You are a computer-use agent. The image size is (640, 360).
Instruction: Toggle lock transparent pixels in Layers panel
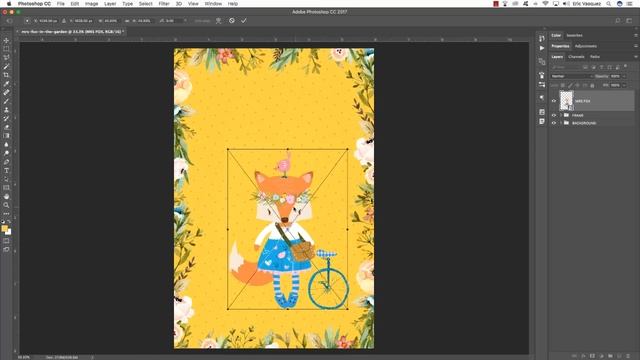point(563,85)
